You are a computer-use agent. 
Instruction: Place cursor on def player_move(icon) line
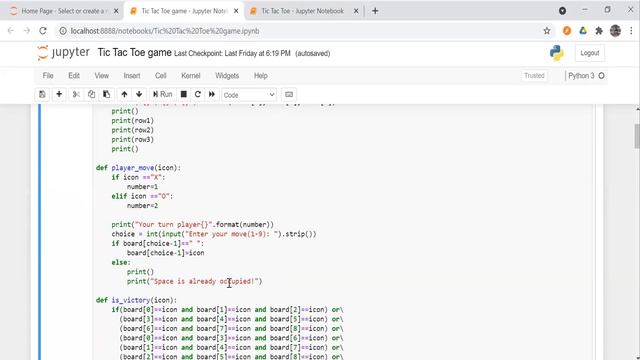click(138, 168)
